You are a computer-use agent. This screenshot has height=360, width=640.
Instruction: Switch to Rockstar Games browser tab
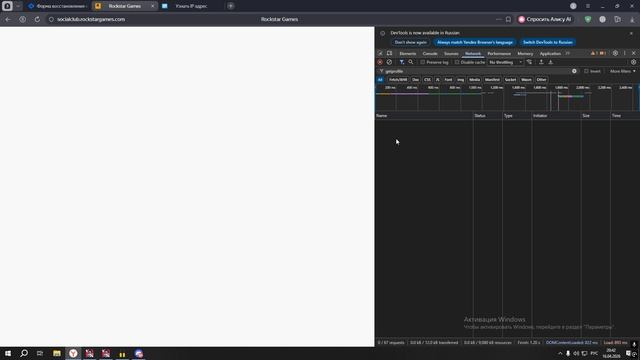124,6
